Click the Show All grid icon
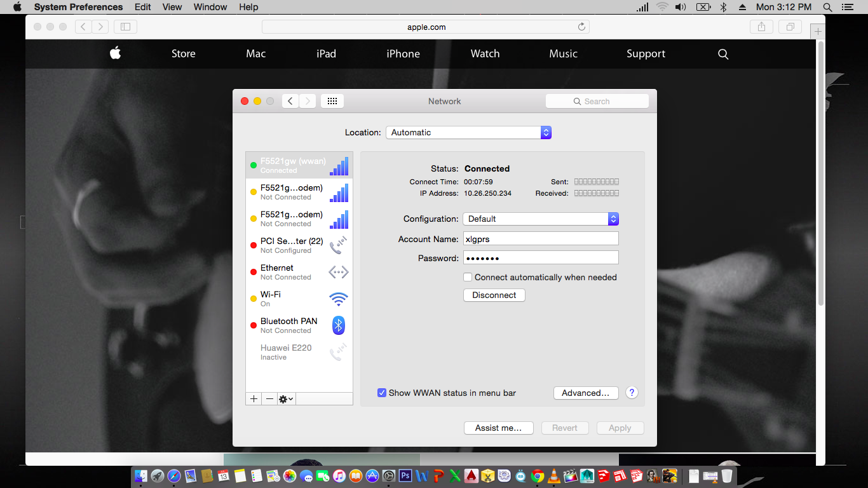The width and height of the screenshot is (868, 488). [x=332, y=101]
